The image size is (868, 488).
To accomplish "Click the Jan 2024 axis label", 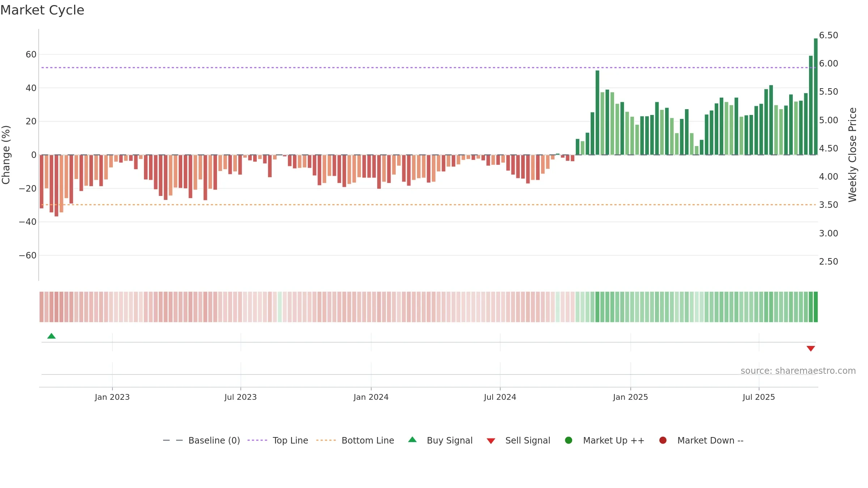I will point(371,397).
